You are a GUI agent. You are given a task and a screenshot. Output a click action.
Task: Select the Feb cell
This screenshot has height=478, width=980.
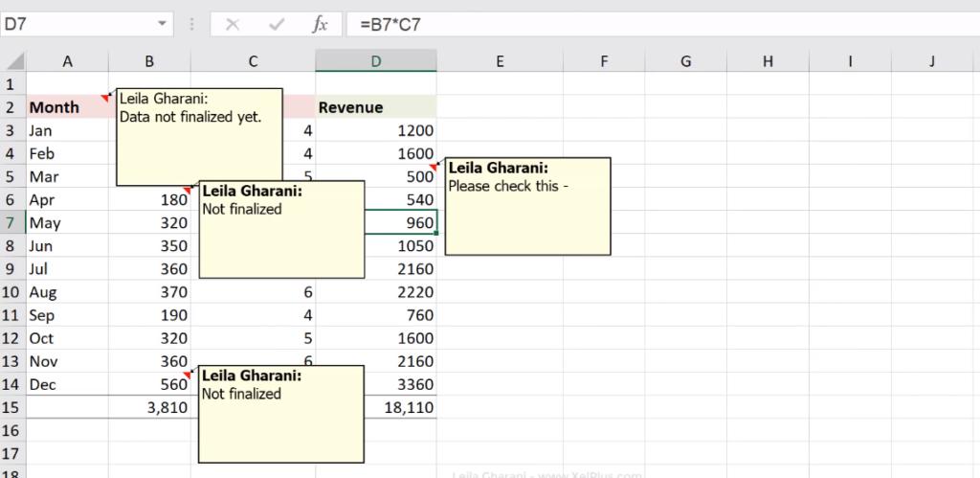click(x=67, y=153)
